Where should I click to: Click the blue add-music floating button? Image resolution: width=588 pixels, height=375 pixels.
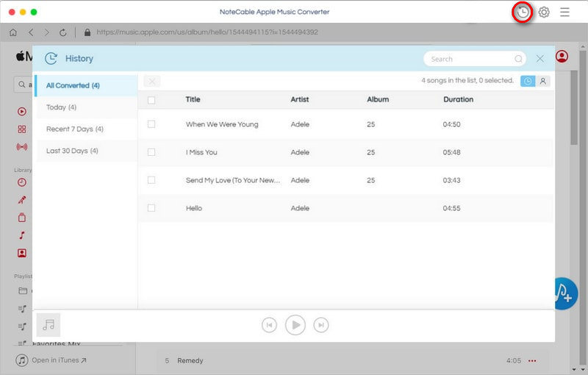pyautogui.click(x=566, y=293)
